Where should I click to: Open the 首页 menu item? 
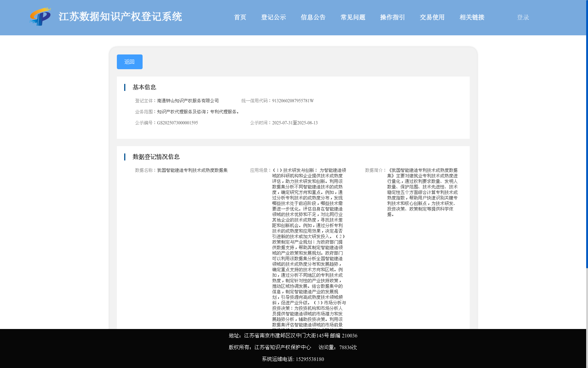point(240,17)
